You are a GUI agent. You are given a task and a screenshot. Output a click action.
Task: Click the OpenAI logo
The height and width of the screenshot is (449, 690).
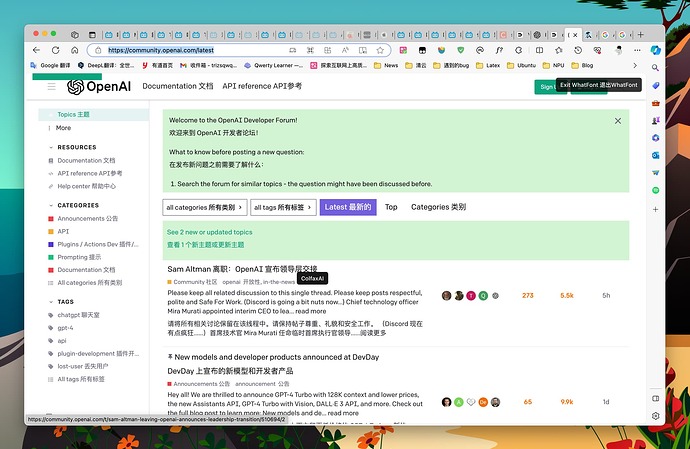[x=99, y=86]
